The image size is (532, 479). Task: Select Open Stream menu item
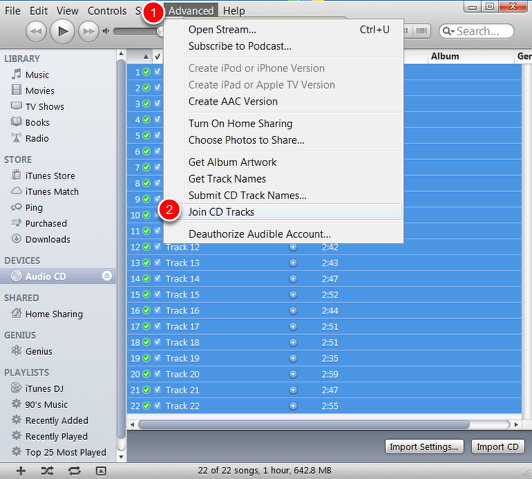(x=283, y=30)
